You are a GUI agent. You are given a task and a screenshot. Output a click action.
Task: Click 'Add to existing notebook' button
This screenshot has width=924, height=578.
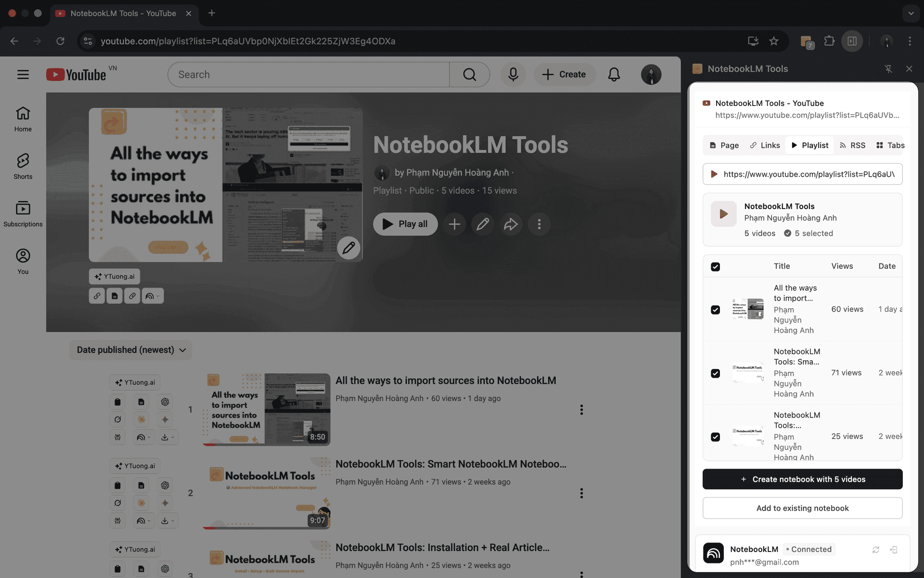click(802, 508)
